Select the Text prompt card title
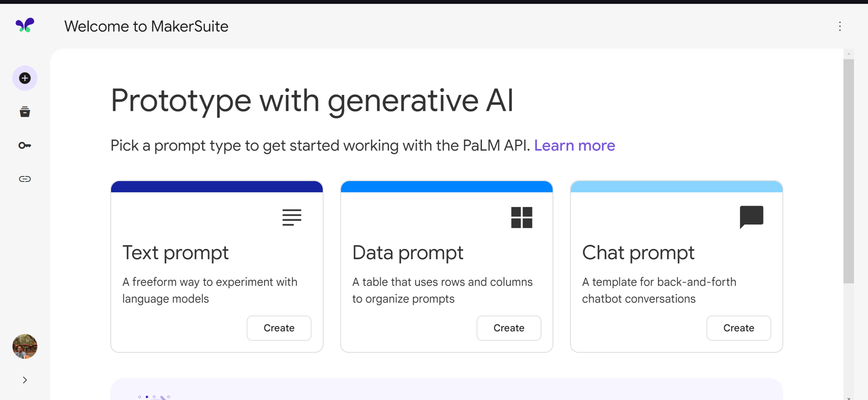868x400 pixels. click(175, 253)
